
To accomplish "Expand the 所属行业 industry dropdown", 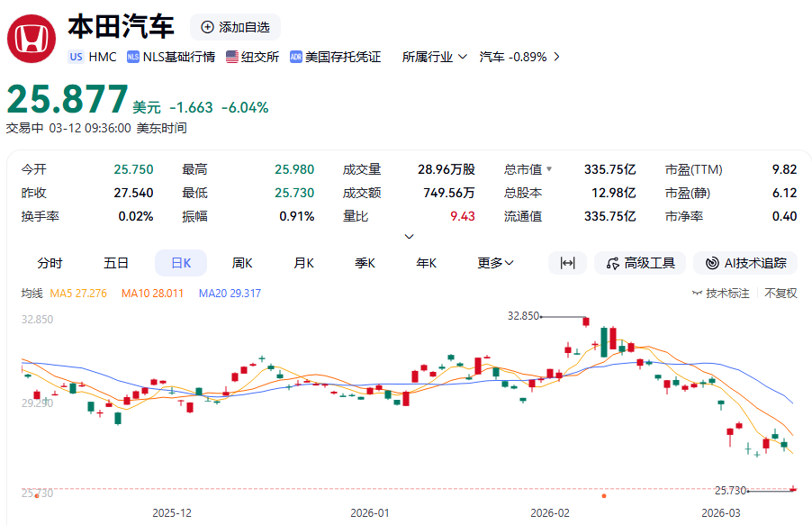I will (434, 57).
